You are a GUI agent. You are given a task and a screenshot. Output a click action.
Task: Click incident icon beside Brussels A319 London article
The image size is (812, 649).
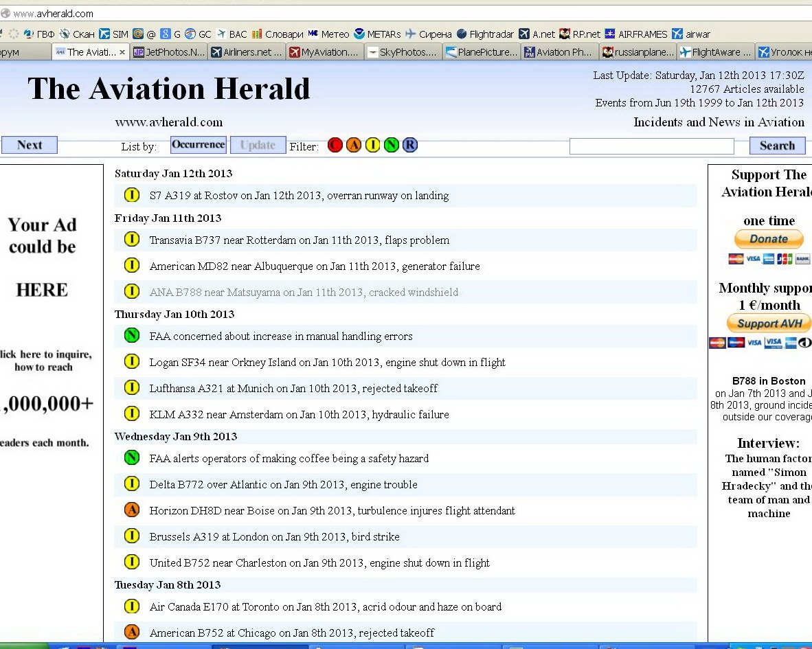pos(132,536)
